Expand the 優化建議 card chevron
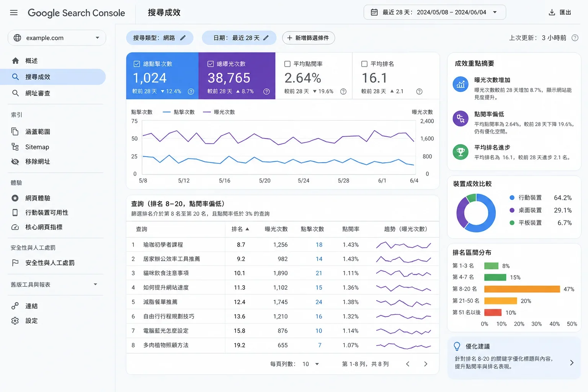This screenshot has width=588, height=392. click(572, 363)
